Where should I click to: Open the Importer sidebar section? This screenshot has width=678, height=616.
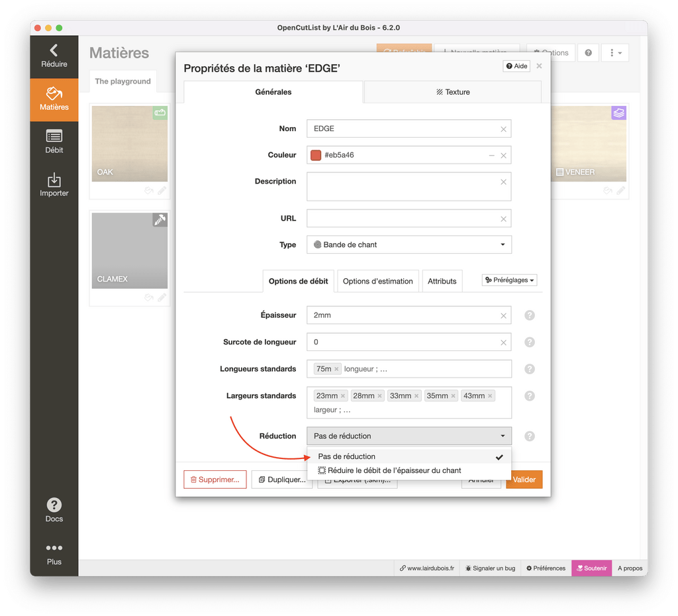(54, 185)
